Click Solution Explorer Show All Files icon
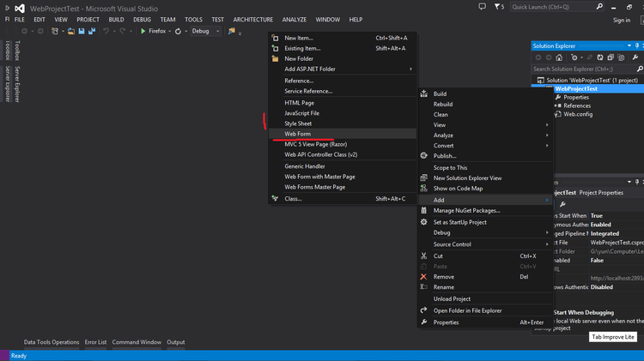The image size is (644, 361). click(621, 57)
